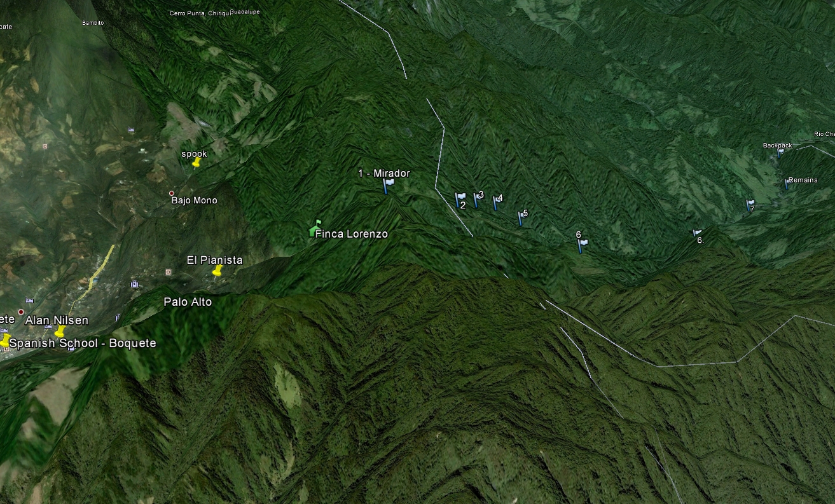The image size is (835, 504).
Task: Click the flag marker numbered 7
Action: [750, 204]
